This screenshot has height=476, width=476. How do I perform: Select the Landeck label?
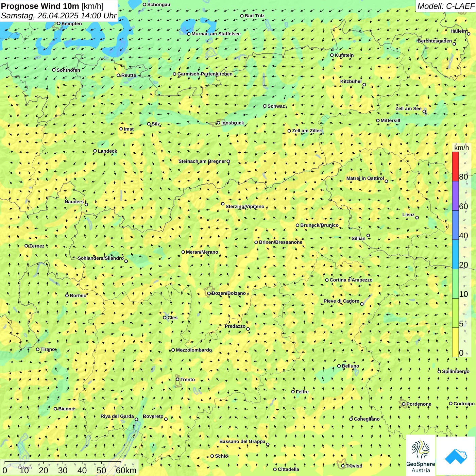tap(107, 151)
